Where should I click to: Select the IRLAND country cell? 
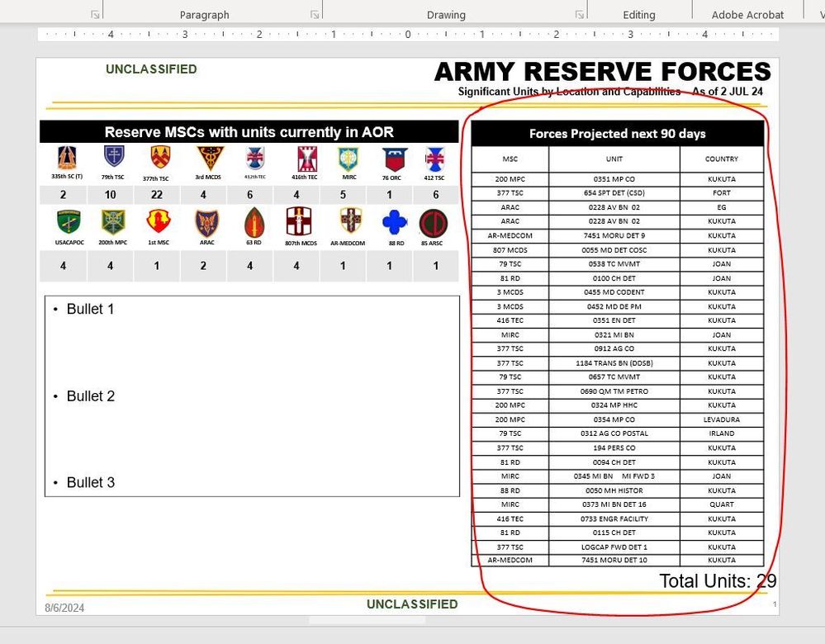point(721,433)
